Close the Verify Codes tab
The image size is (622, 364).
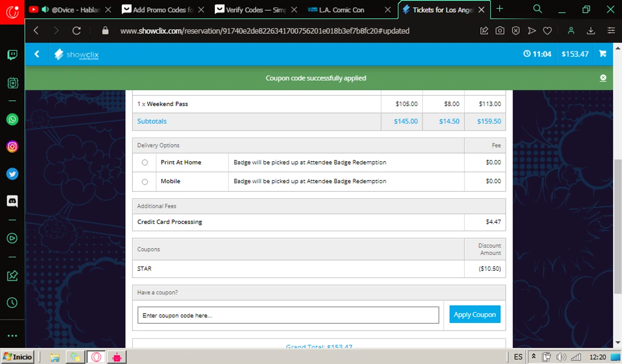coord(294,10)
